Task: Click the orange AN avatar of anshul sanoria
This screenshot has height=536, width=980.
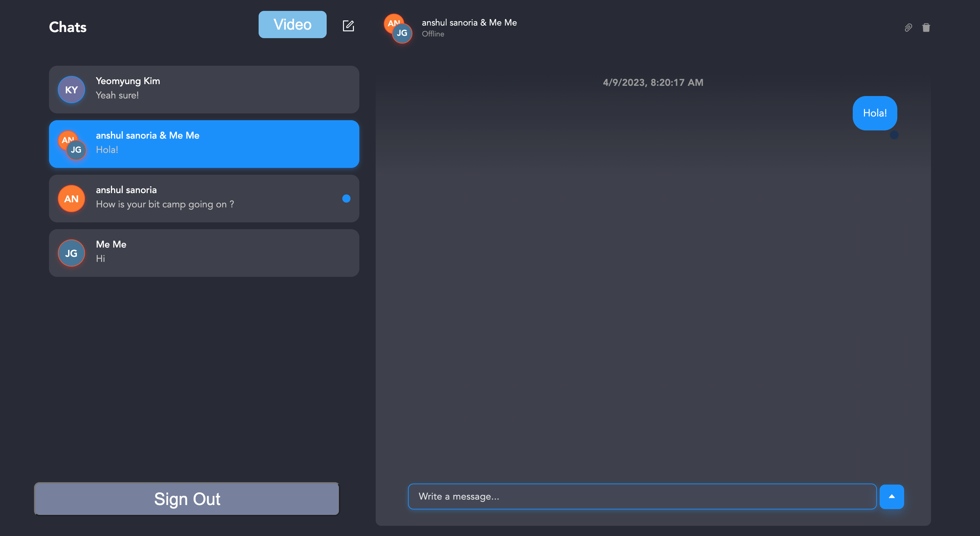Action: point(71,199)
